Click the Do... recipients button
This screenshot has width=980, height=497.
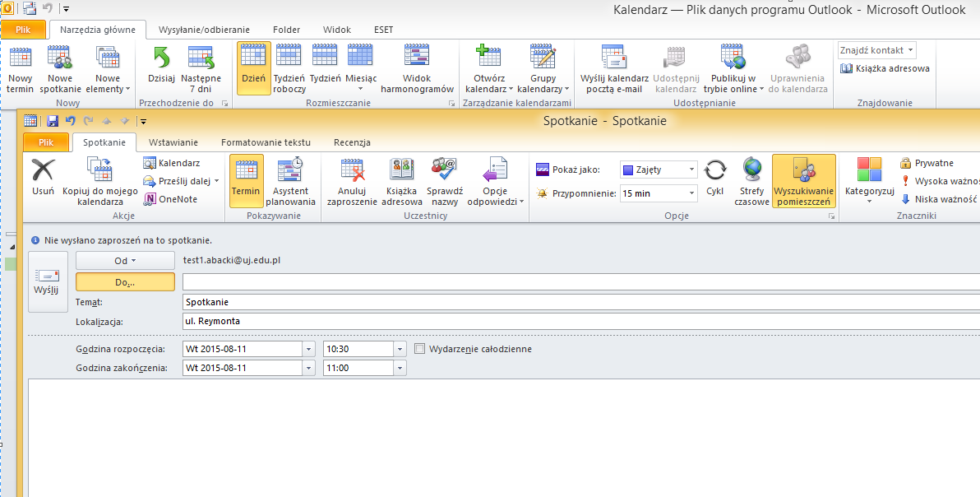click(x=125, y=282)
